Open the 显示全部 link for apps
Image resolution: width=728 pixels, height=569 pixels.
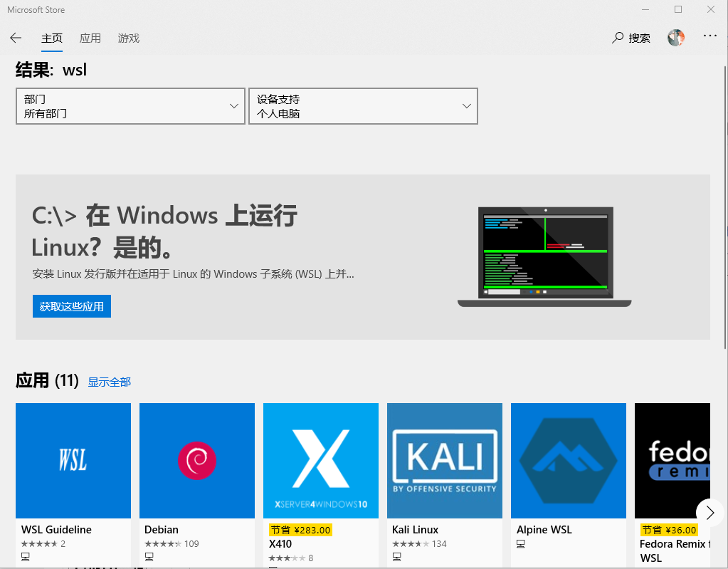point(109,382)
